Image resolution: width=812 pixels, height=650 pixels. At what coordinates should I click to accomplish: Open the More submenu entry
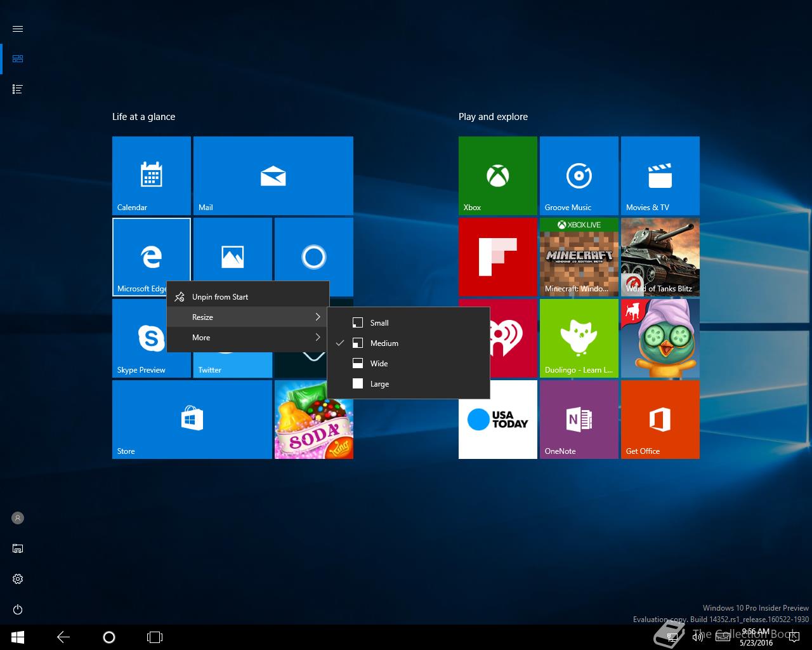[248, 338]
